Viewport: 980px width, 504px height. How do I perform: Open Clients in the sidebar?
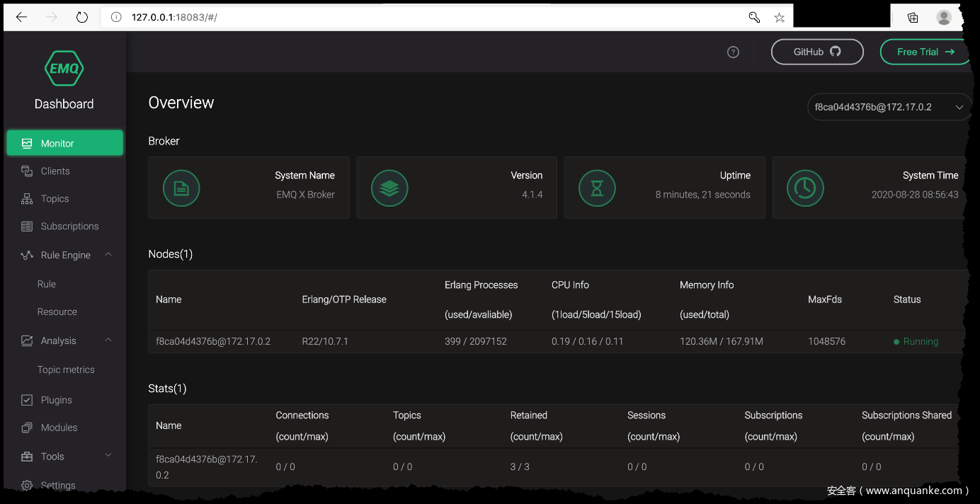(55, 171)
